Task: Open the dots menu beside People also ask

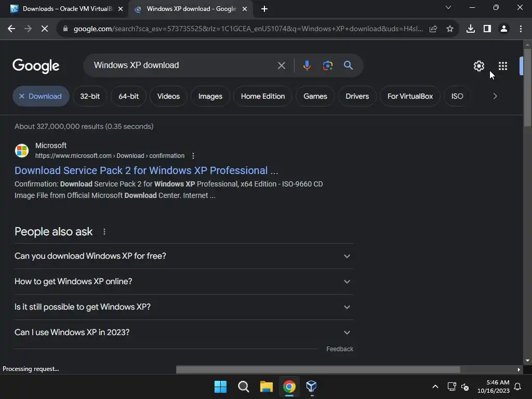Action: [104, 232]
